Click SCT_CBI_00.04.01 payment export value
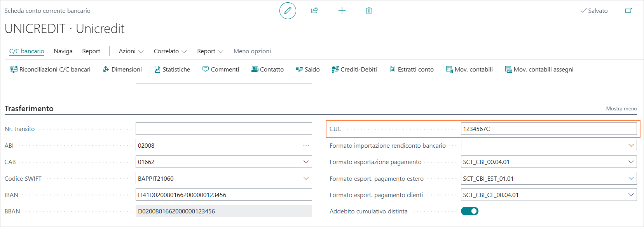644x227 pixels. point(486,162)
